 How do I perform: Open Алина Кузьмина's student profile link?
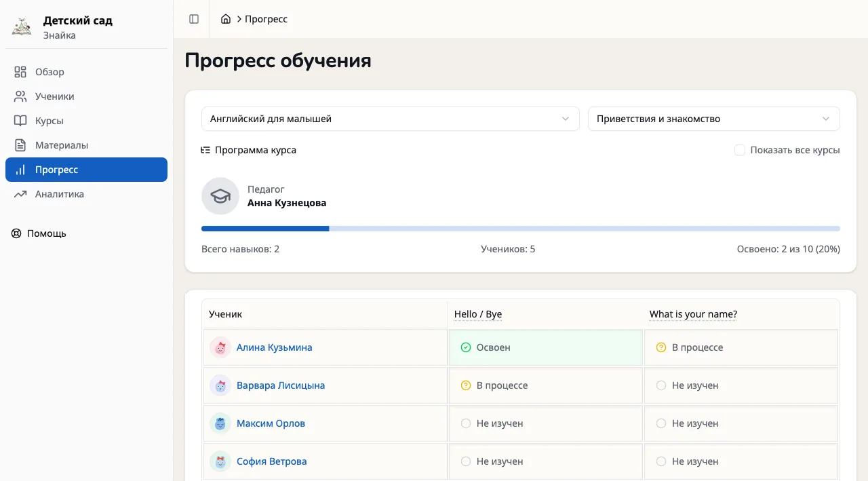[275, 347]
